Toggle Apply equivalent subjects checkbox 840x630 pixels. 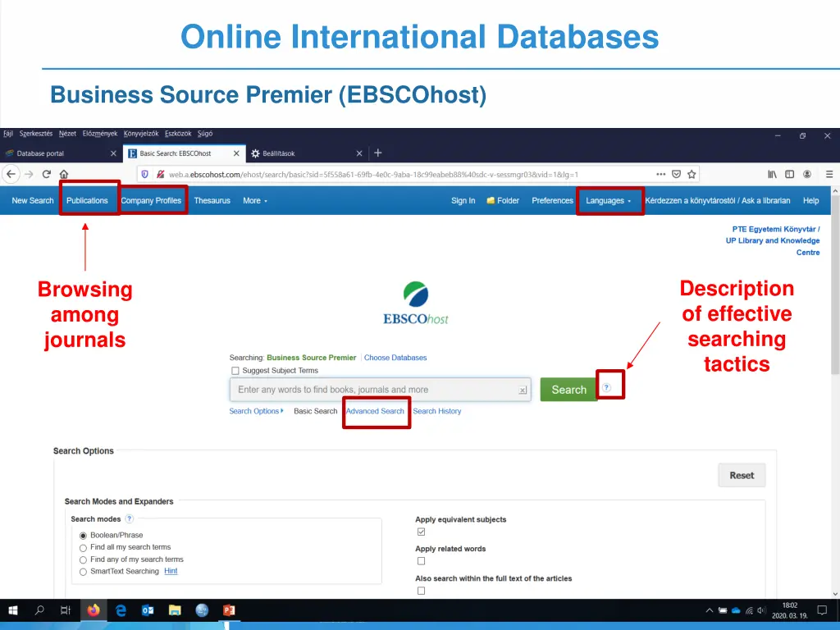421,532
